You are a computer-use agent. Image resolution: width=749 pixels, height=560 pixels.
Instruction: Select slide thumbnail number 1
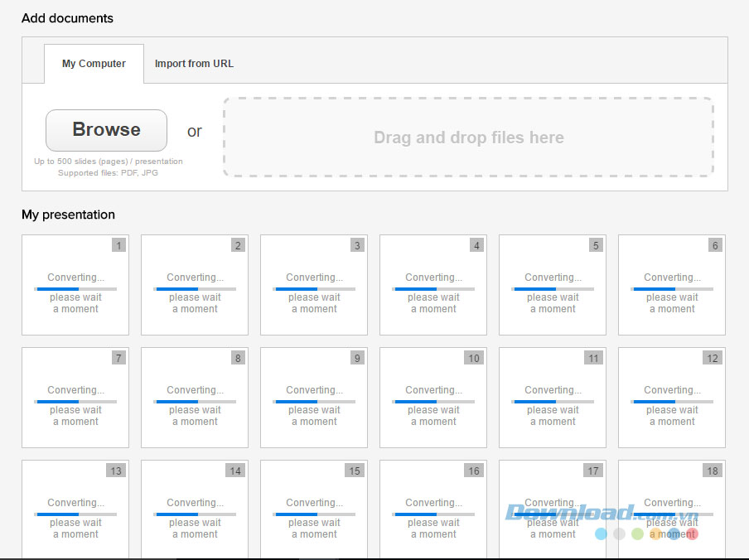[x=75, y=285]
